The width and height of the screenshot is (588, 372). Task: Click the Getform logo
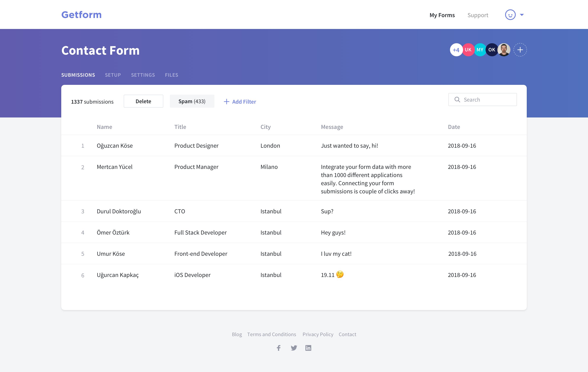tap(81, 15)
